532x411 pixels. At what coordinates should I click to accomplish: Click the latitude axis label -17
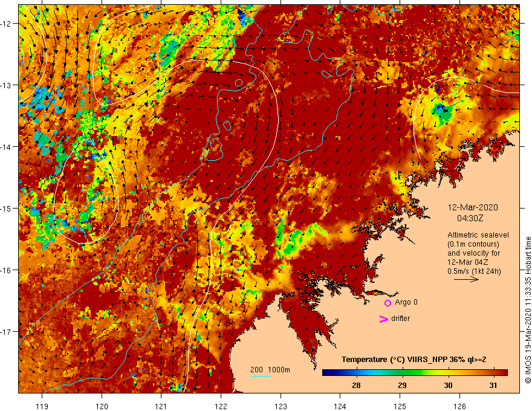(x=6, y=331)
